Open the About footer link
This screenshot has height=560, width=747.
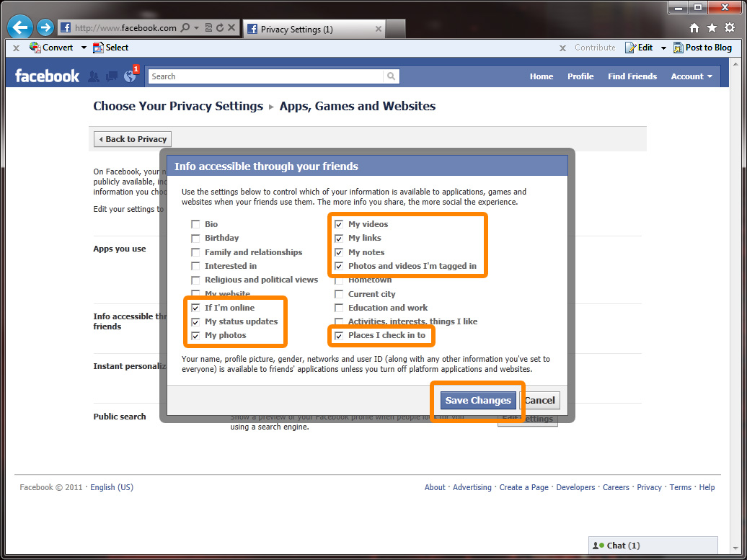tap(435, 487)
